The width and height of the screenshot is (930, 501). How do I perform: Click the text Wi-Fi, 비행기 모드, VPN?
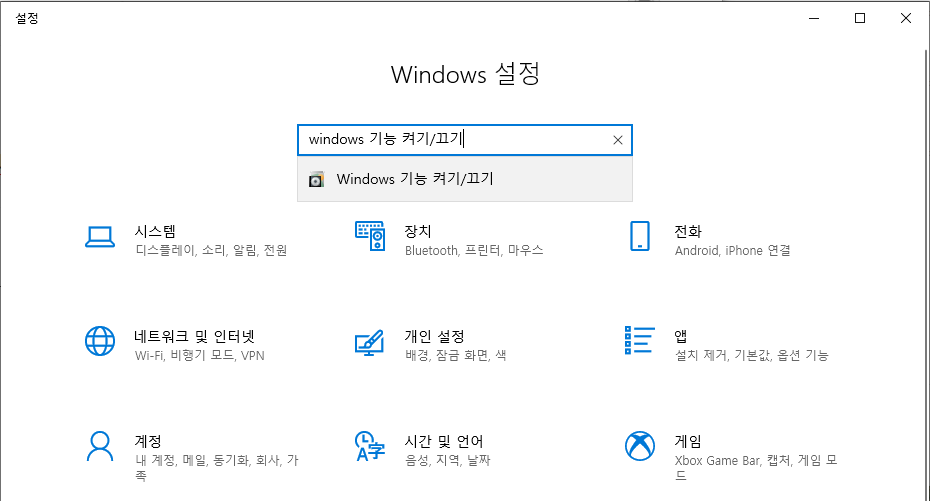200,356
